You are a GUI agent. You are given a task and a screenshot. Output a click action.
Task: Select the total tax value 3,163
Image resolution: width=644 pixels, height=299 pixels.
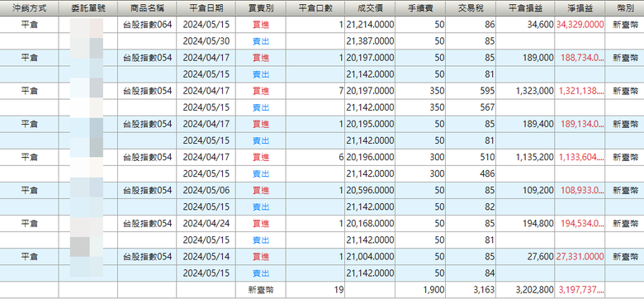471,290
